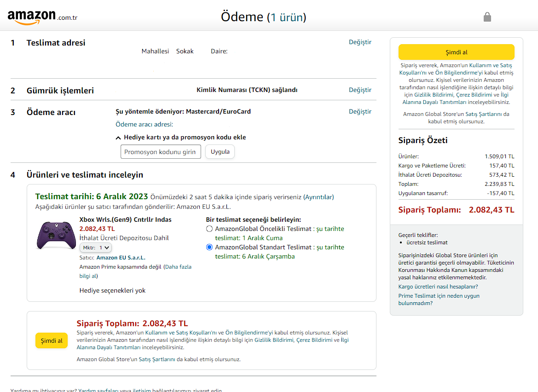Click the İthalat Ücreti Depozitosu 573,42 TL value

coord(502,175)
